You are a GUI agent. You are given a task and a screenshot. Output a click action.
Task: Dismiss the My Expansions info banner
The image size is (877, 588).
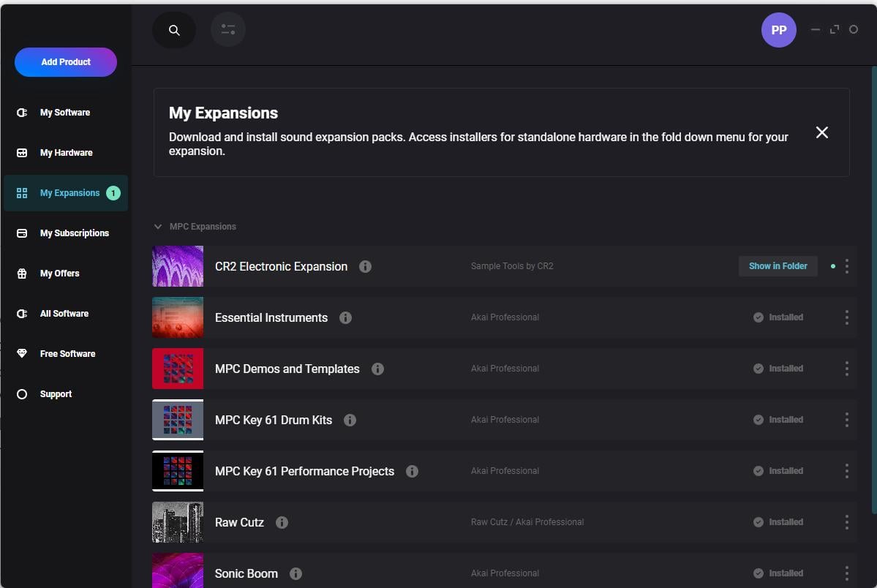pyautogui.click(x=822, y=132)
